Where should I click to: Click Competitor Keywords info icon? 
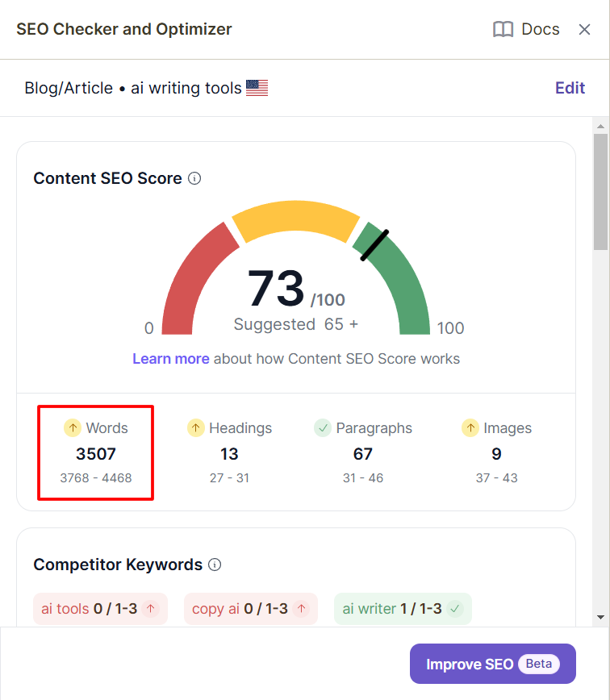[215, 565]
